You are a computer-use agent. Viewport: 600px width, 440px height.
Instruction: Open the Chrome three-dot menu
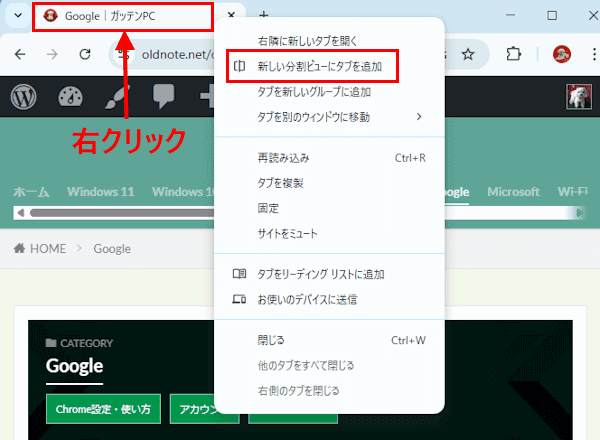click(594, 54)
